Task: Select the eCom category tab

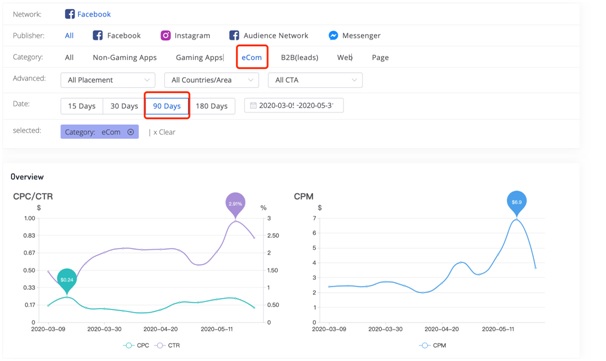Action: click(x=252, y=58)
